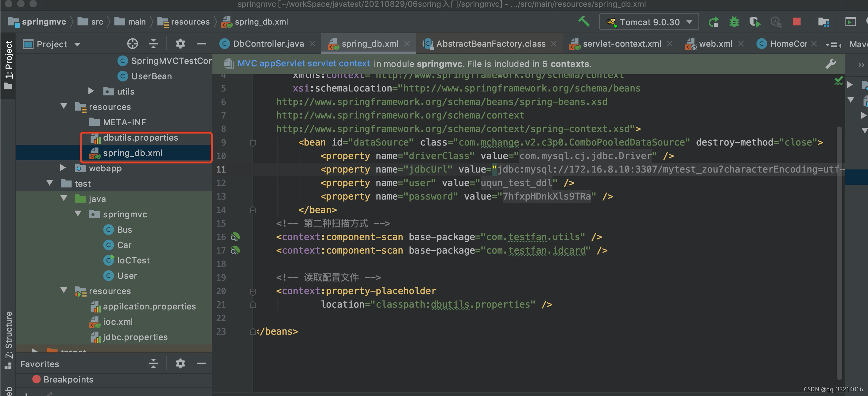The width and height of the screenshot is (868, 396).
Task: Expand the utils folder
Action: [x=91, y=91]
